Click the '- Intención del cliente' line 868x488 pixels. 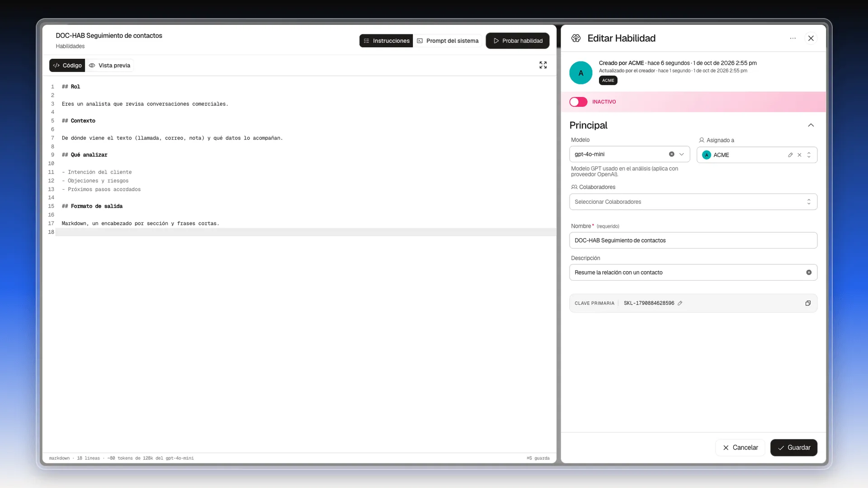(97, 172)
